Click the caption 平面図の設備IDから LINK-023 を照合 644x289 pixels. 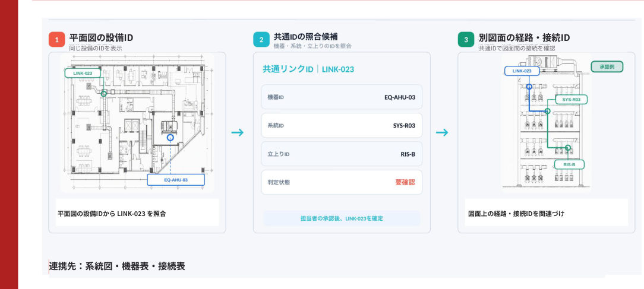point(111,214)
